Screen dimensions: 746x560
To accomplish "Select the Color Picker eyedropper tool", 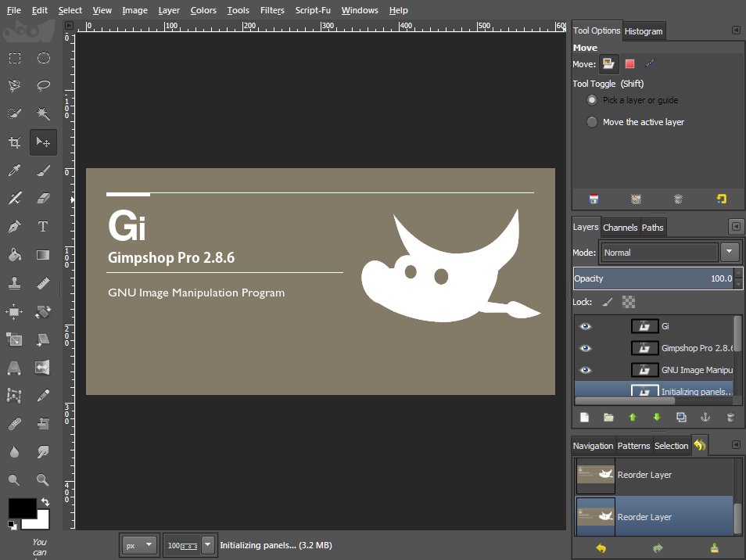I will tap(15, 170).
